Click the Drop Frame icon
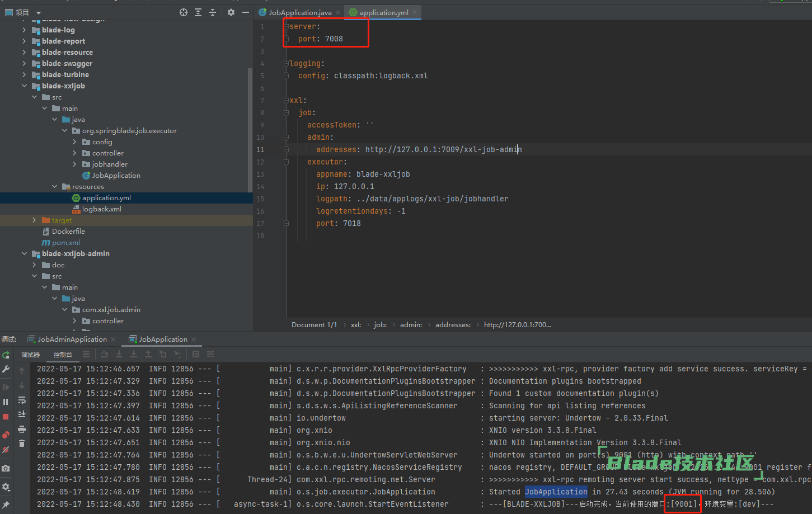Screen dimensions: 812x514 pos(163,354)
